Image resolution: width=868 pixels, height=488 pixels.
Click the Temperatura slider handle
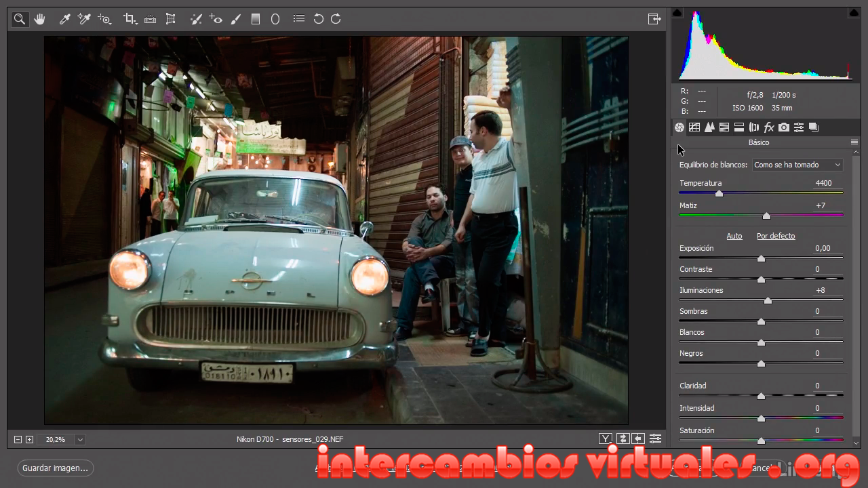pos(719,194)
